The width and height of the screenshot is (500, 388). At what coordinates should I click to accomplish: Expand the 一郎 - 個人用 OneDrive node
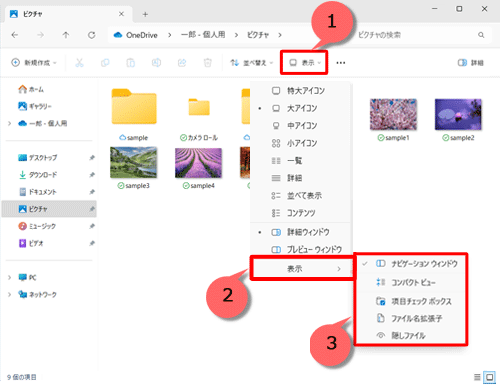[x=9, y=124]
